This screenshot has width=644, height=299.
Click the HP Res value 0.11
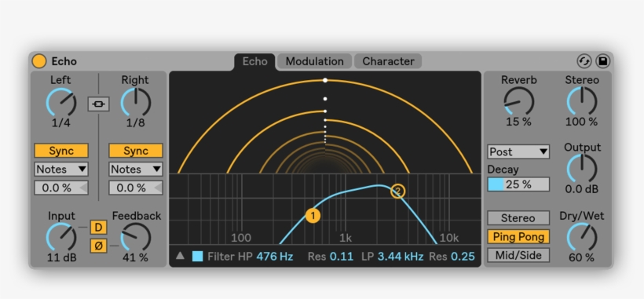[x=342, y=257]
